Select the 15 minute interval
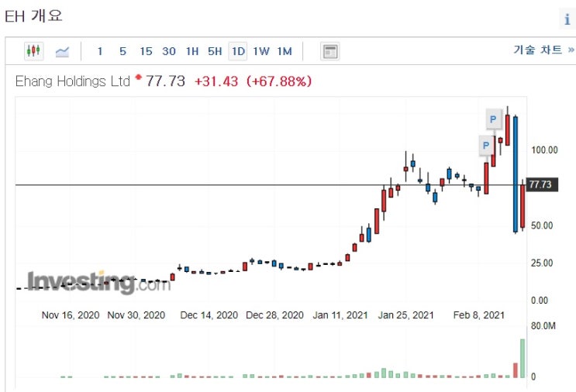 [146, 51]
